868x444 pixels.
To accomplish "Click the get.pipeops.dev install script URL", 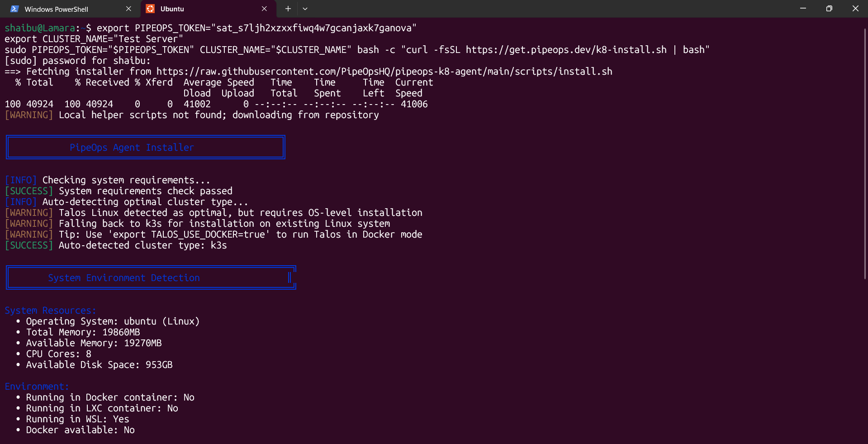I will (x=566, y=50).
